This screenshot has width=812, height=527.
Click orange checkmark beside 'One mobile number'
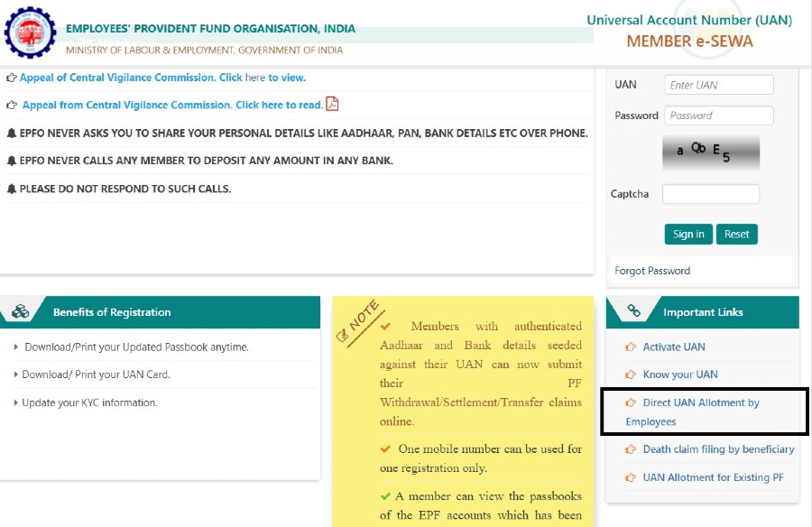(x=385, y=448)
